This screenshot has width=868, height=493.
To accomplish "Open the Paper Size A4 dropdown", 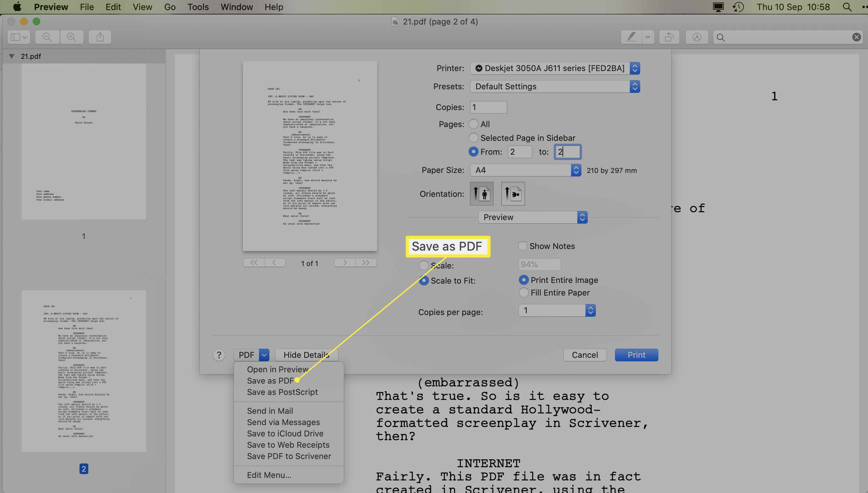I will point(525,170).
